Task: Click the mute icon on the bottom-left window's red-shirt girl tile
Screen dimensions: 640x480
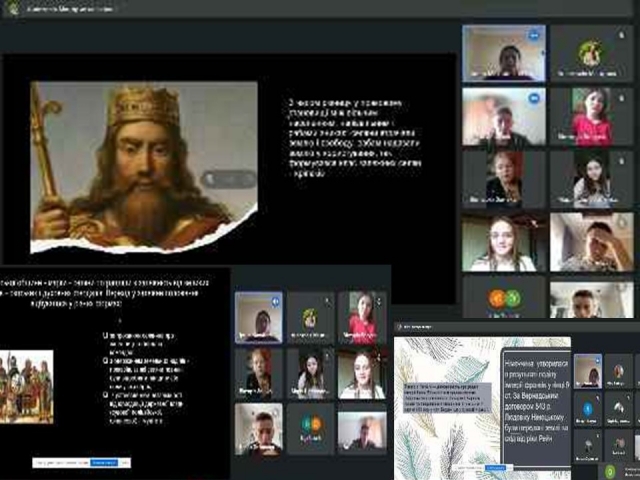Action: (379, 302)
